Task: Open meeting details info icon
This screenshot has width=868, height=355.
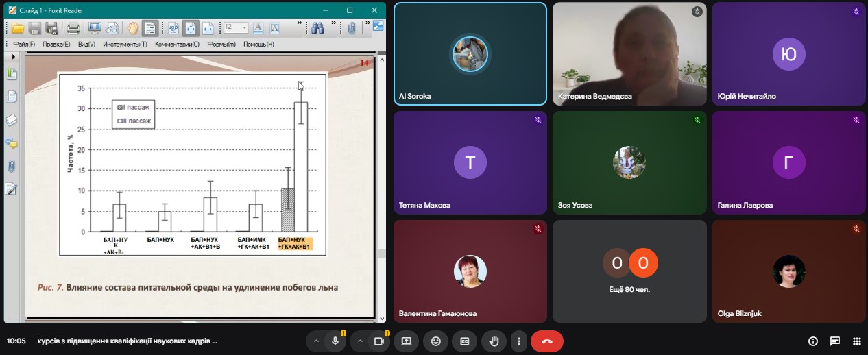Action: point(813,341)
